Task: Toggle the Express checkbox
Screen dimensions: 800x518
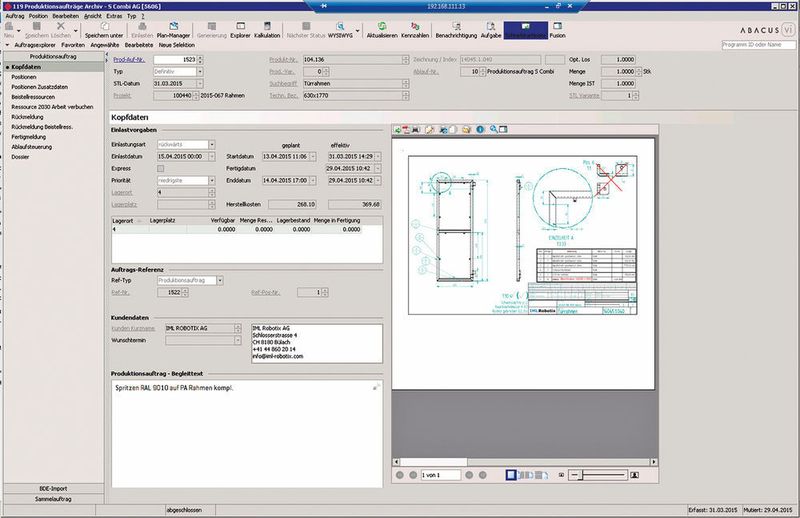Action: pos(161,168)
